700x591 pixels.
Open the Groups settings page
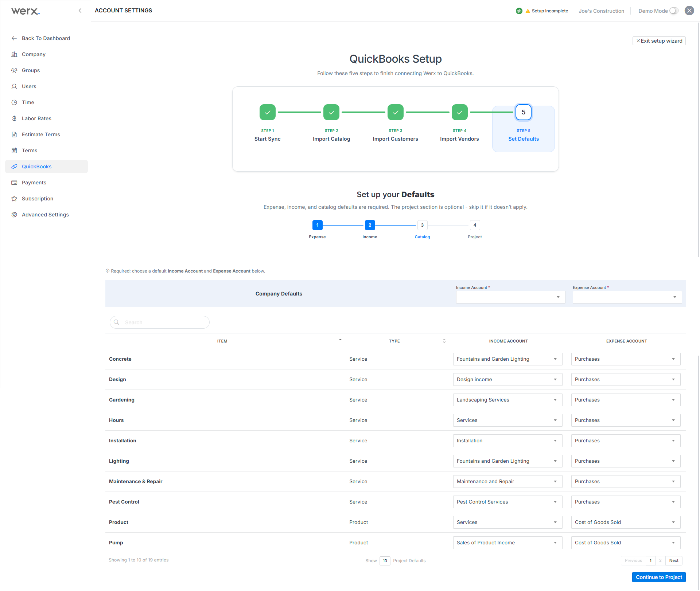[46, 70]
